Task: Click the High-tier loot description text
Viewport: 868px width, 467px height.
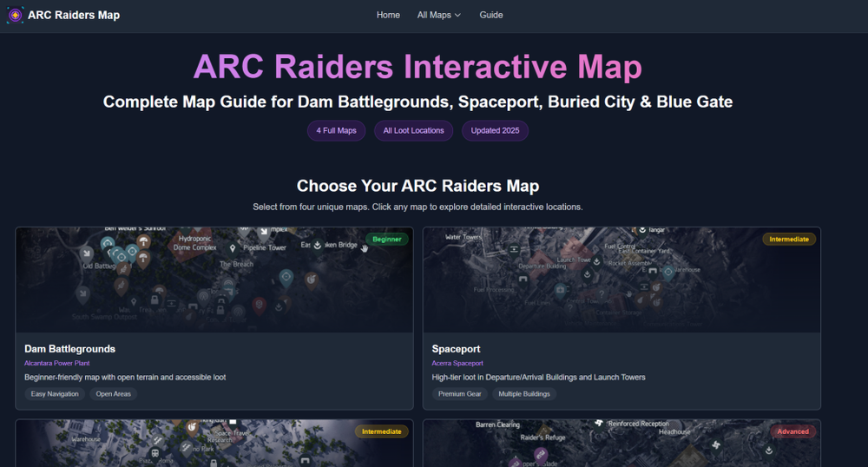Action: 539,378
